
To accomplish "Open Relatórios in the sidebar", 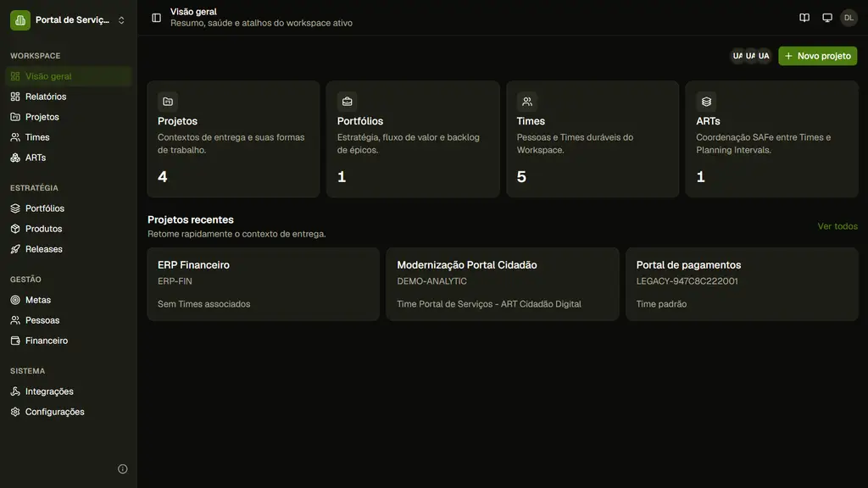I will (68, 97).
